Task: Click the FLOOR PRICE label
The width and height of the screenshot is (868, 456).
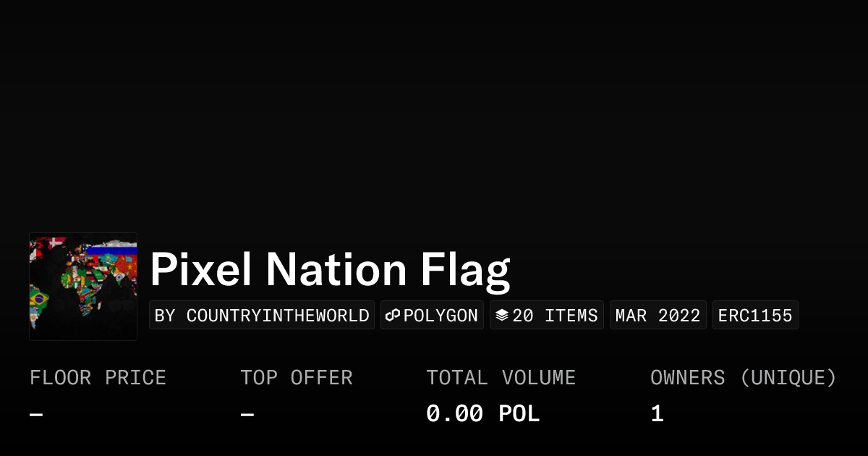Action: click(x=98, y=378)
